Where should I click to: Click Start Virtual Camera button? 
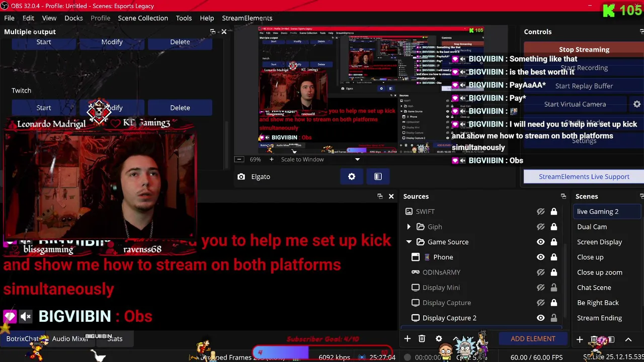coord(575,104)
